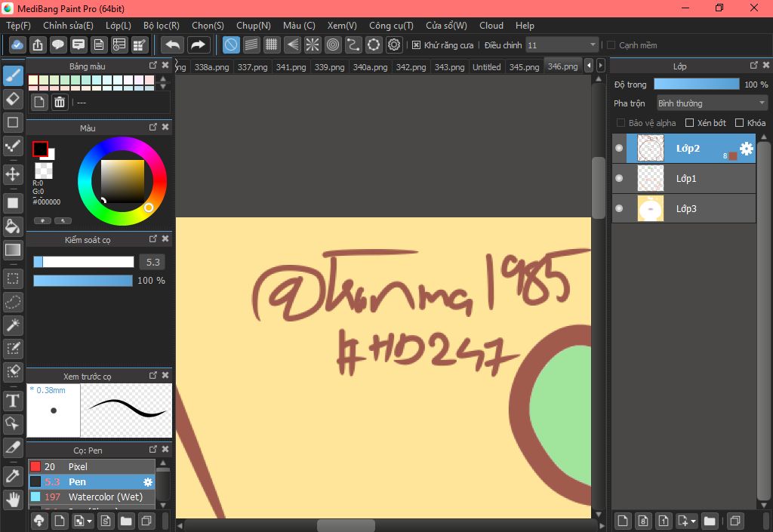Click the cloud save icon in toolbar
Screen dimensions: 773x532
17,45
